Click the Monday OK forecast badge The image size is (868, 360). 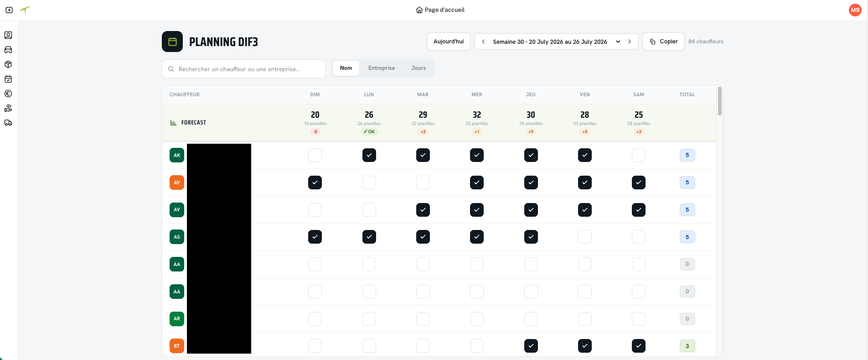[x=369, y=132]
